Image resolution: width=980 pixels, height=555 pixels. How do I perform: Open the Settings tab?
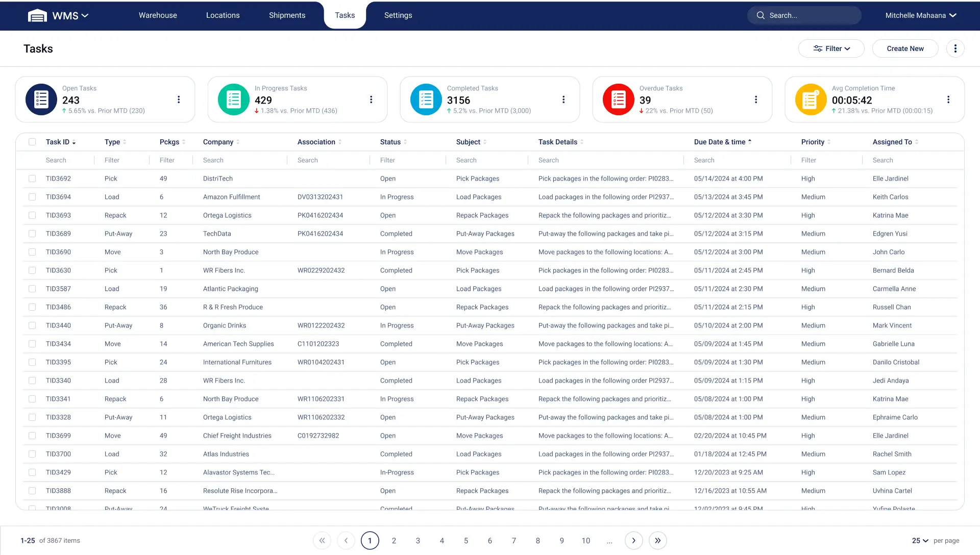click(398, 15)
